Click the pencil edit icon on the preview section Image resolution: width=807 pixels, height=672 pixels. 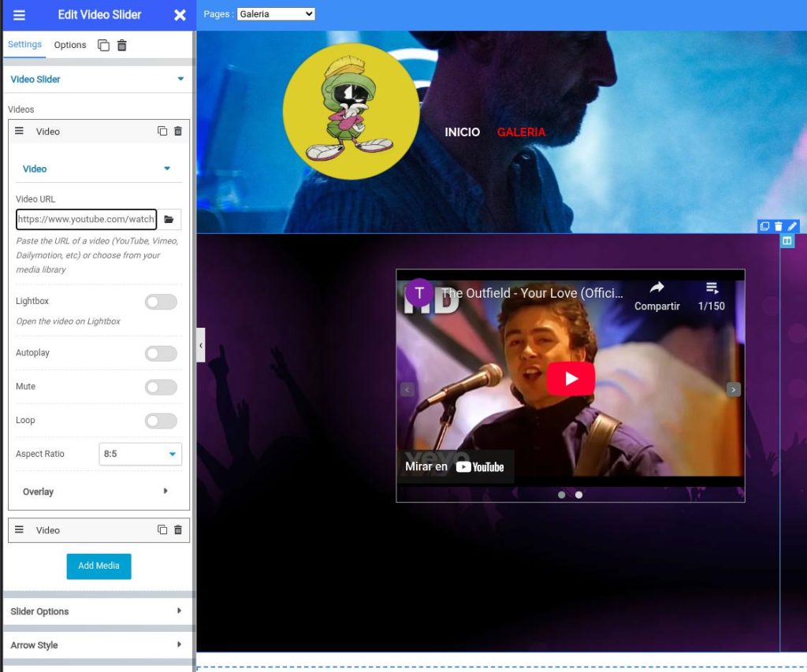tap(793, 226)
